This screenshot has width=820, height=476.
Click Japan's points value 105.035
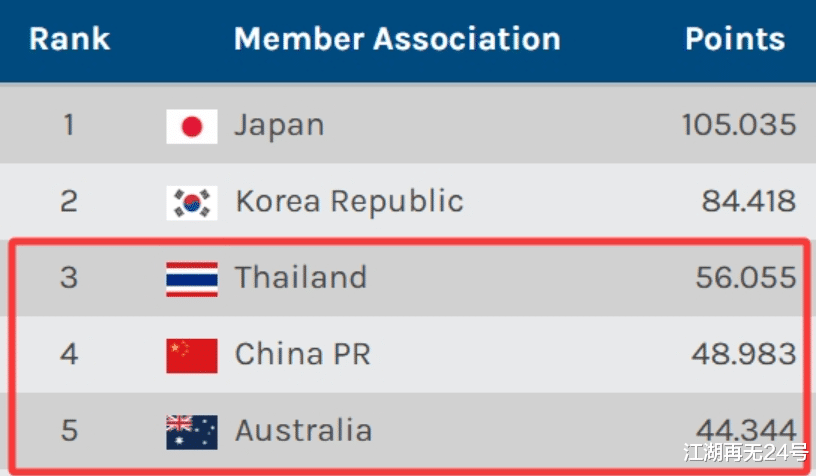[x=738, y=126]
